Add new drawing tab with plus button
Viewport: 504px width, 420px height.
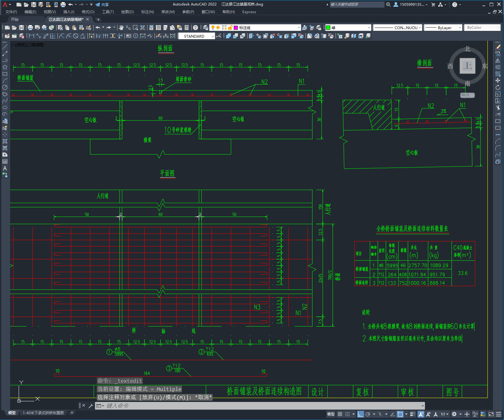(98, 19)
